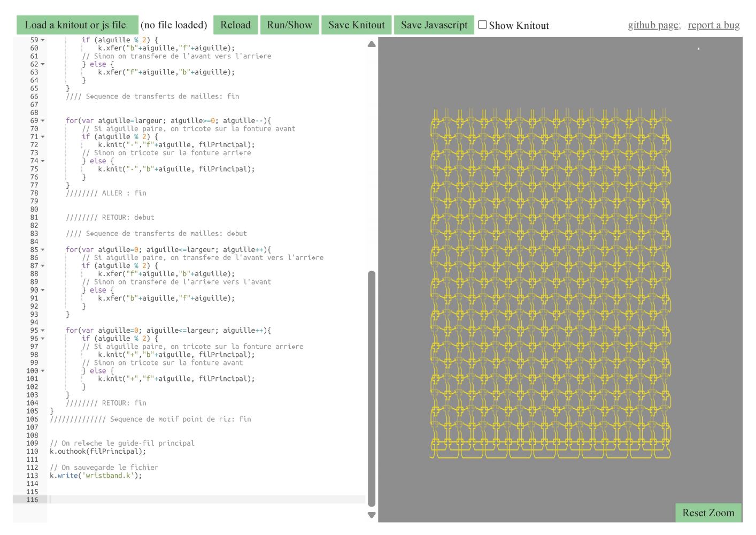This screenshot has height=535, width=756.
Task: Collapse code fold at line 69
Action: coord(43,121)
